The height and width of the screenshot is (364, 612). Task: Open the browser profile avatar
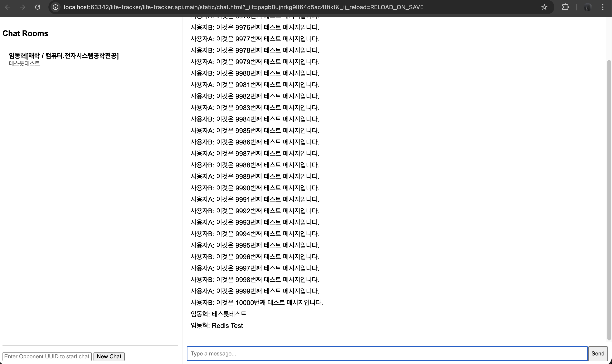(587, 7)
